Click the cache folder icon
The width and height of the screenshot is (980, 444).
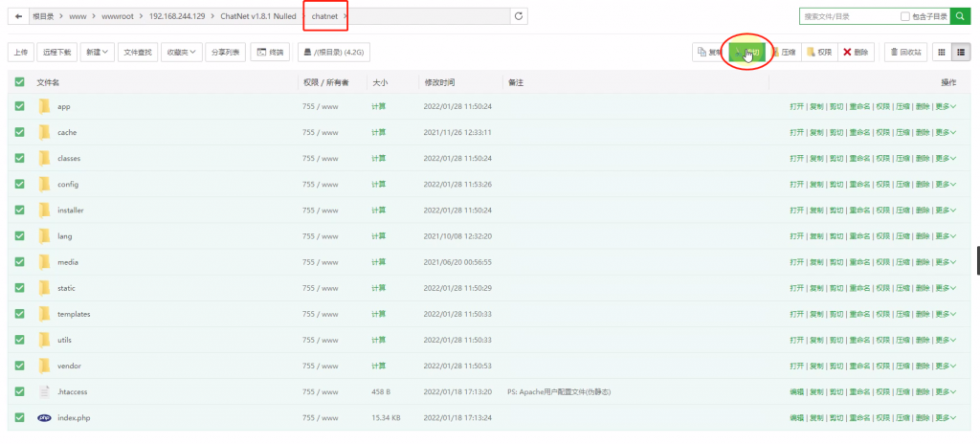click(x=44, y=132)
